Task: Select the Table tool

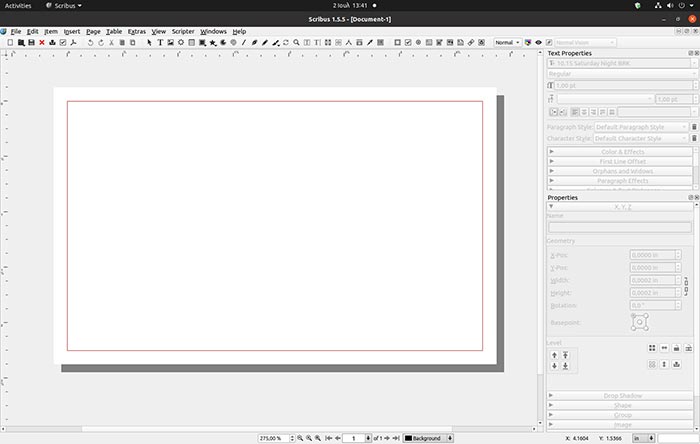Action: pos(192,42)
